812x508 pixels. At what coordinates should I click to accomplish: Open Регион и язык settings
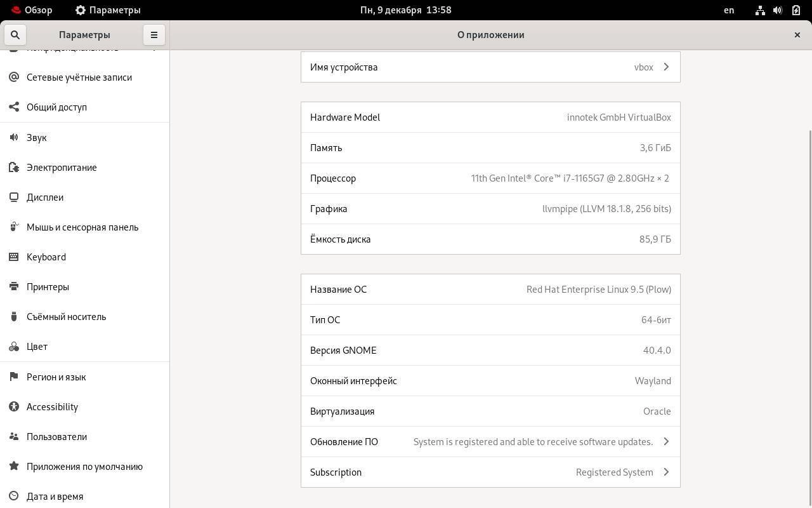(84, 377)
